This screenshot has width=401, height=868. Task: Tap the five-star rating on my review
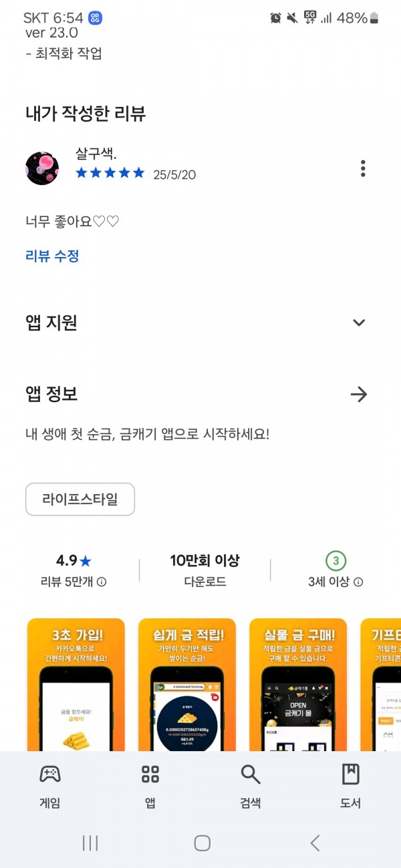pyautogui.click(x=110, y=173)
